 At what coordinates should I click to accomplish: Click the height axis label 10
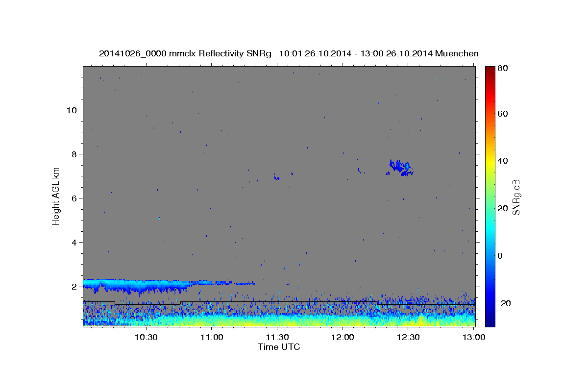click(x=72, y=110)
